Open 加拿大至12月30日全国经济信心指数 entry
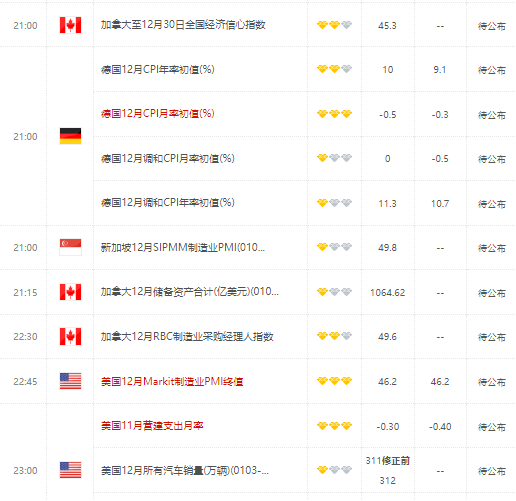The image size is (516, 501). tap(183, 25)
